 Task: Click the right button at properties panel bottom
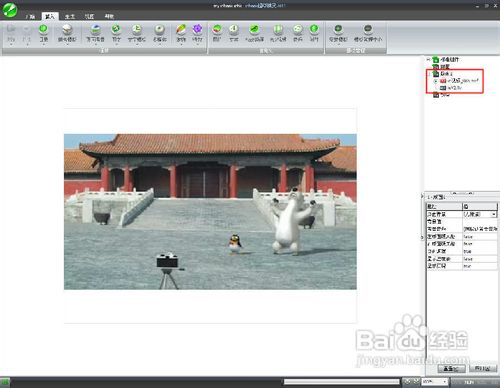point(483,369)
